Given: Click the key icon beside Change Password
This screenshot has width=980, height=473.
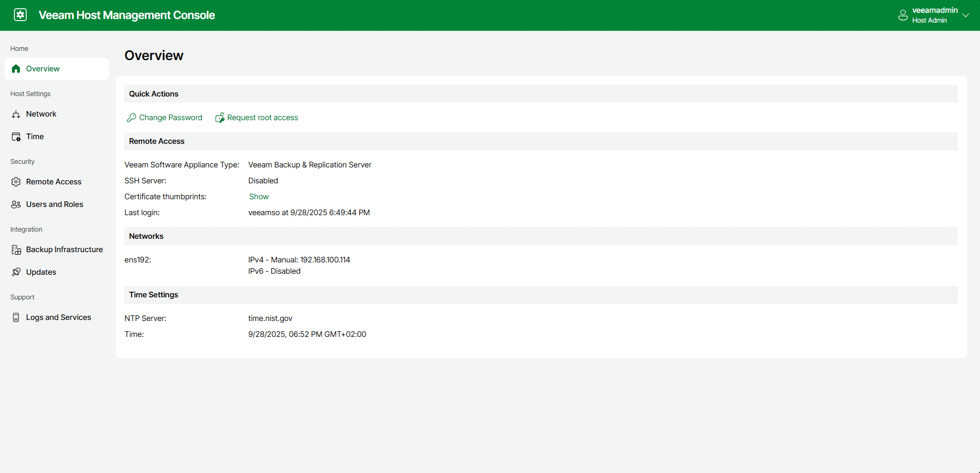Looking at the screenshot, I should pyautogui.click(x=131, y=118).
